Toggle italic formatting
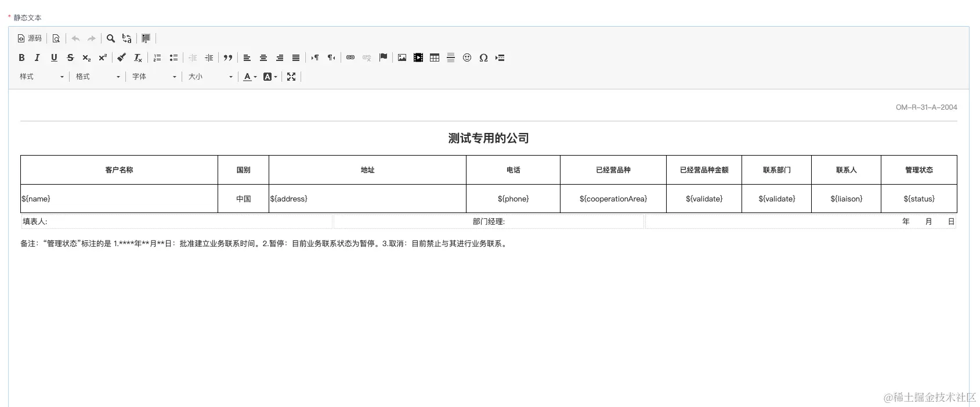Screen dimensions: 980x407 pyautogui.click(x=38, y=57)
